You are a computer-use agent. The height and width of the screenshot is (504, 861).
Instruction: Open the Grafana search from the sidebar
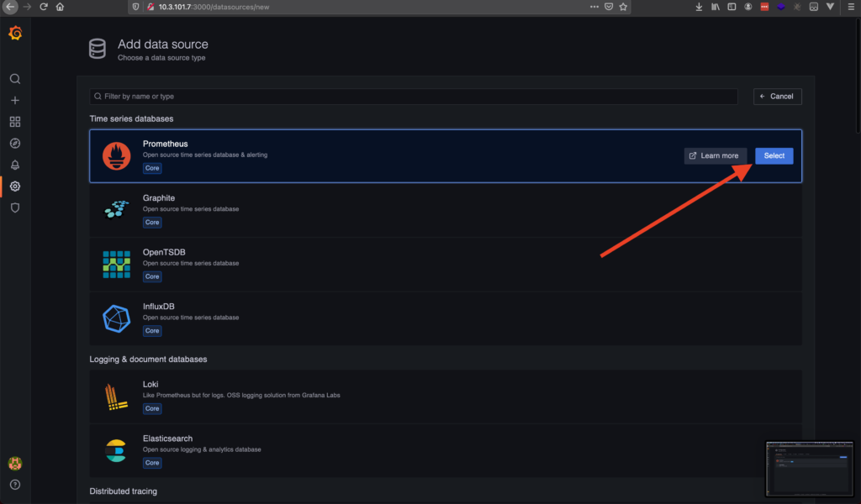(15, 79)
